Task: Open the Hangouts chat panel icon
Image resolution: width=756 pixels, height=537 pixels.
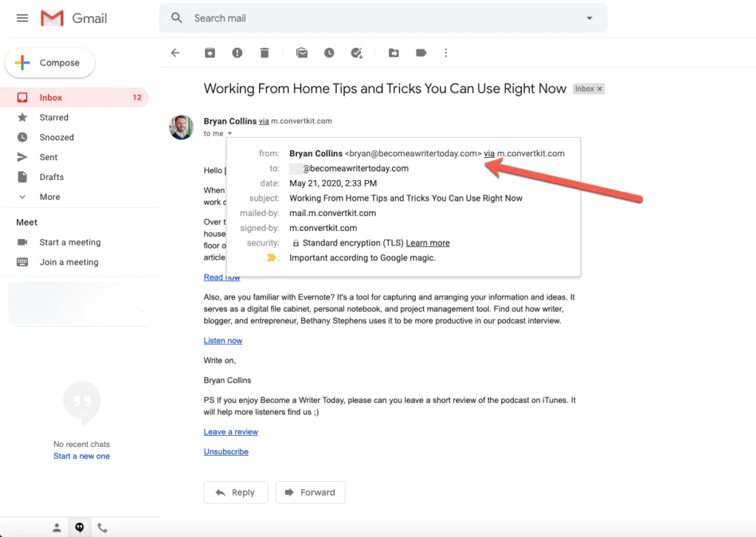Action: tap(79, 527)
